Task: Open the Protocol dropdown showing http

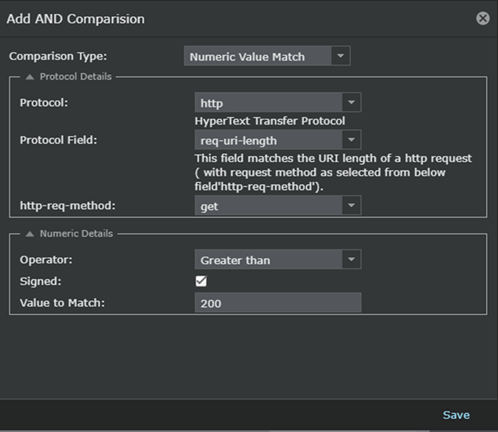Action: click(x=278, y=102)
